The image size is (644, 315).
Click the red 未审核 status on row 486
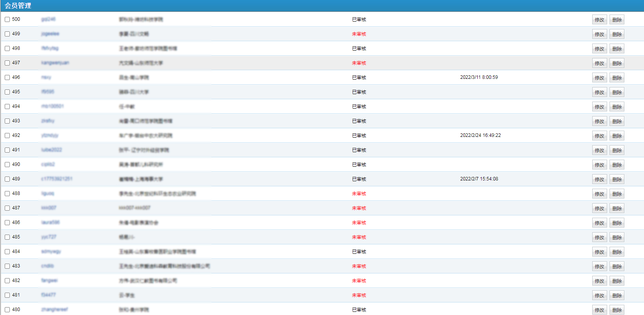pos(359,223)
